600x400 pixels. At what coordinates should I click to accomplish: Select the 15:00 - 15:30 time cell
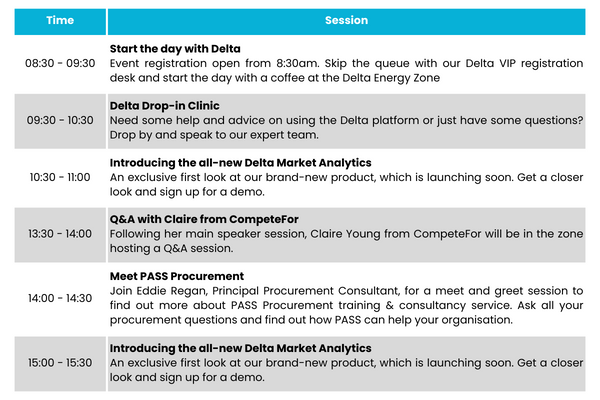coord(60,363)
